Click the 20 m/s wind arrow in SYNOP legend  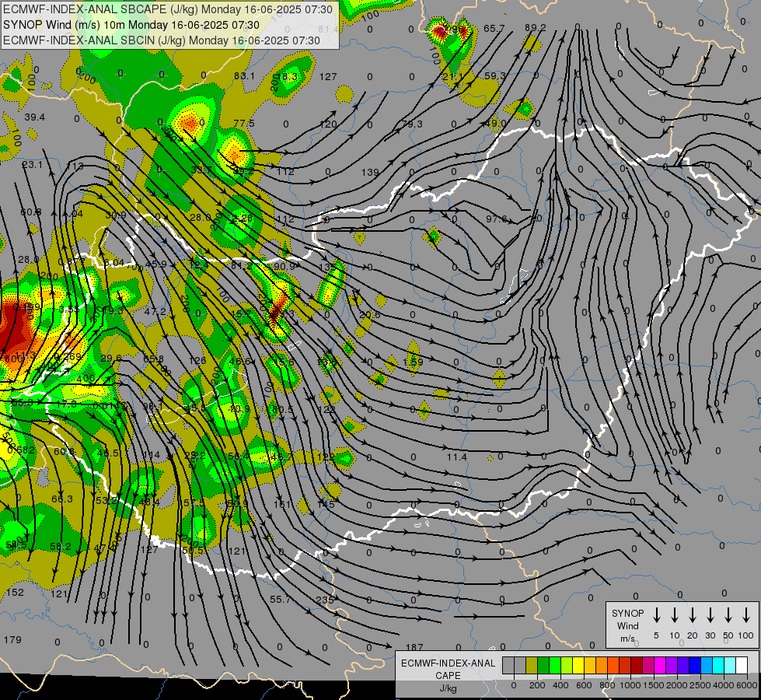coord(692,615)
